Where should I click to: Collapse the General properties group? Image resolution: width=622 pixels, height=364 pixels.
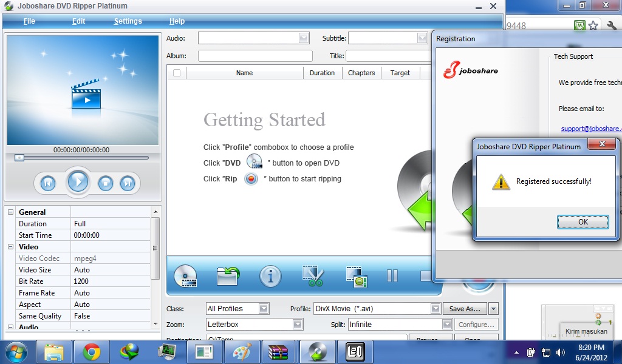pos(11,212)
